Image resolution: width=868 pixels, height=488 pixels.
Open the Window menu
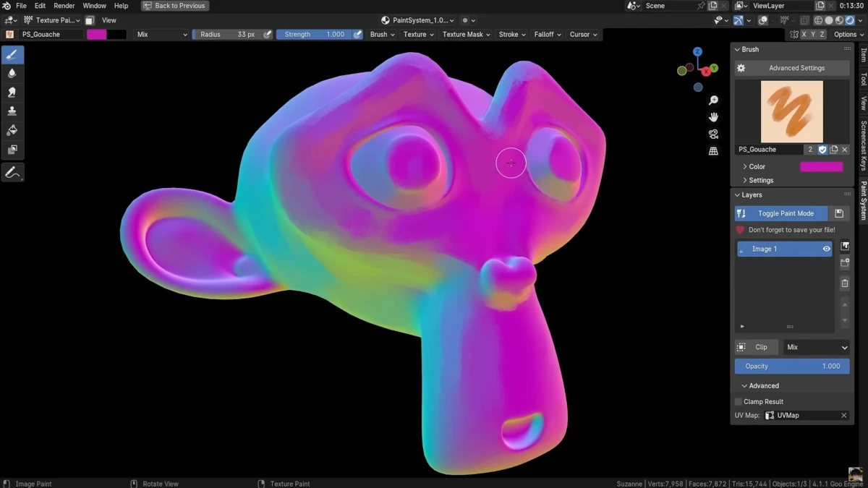[94, 6]
